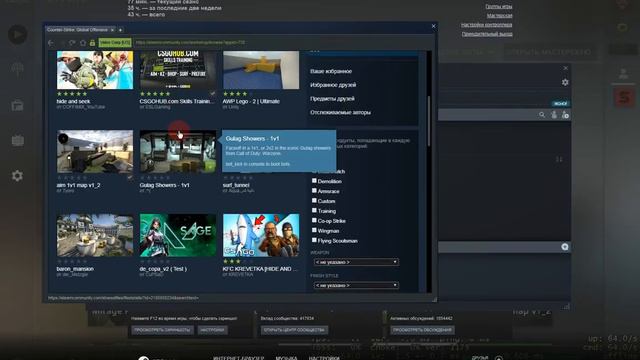Click Просмотреть скриншоты button
The image size is (640, 360).
click(x=162, y=330)
